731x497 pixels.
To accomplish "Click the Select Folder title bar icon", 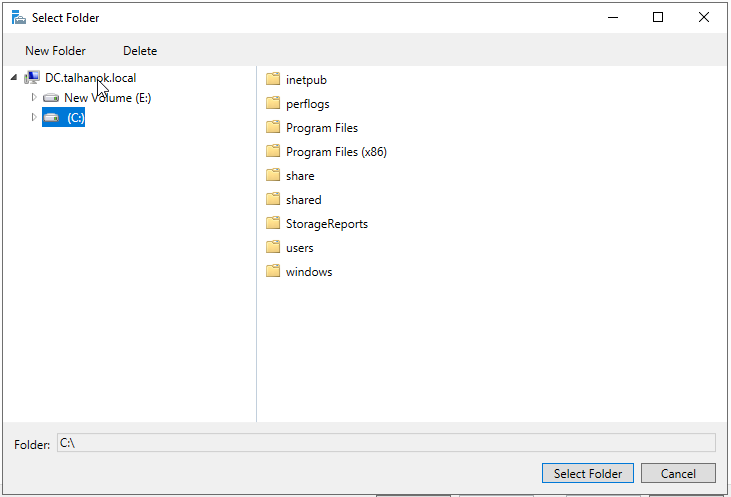I will [19, 18].
